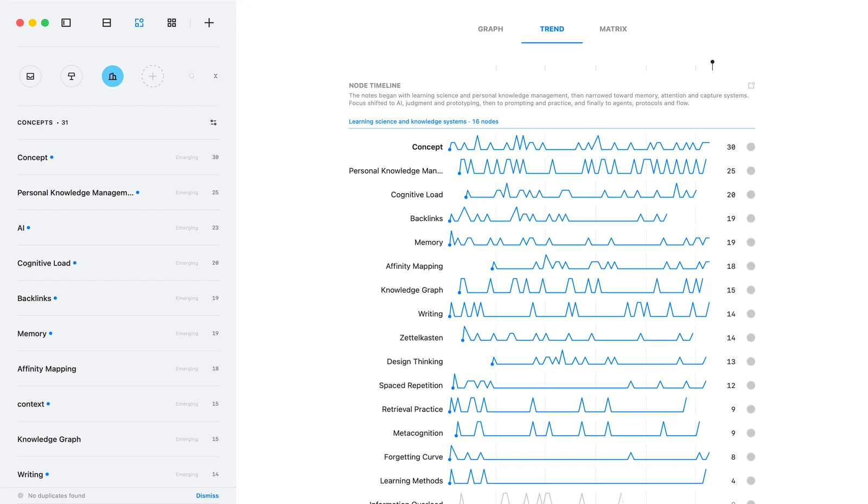Click the plus icon in the top toolbar
Screen dimensions: 868x504
click(x=209, y=23)
